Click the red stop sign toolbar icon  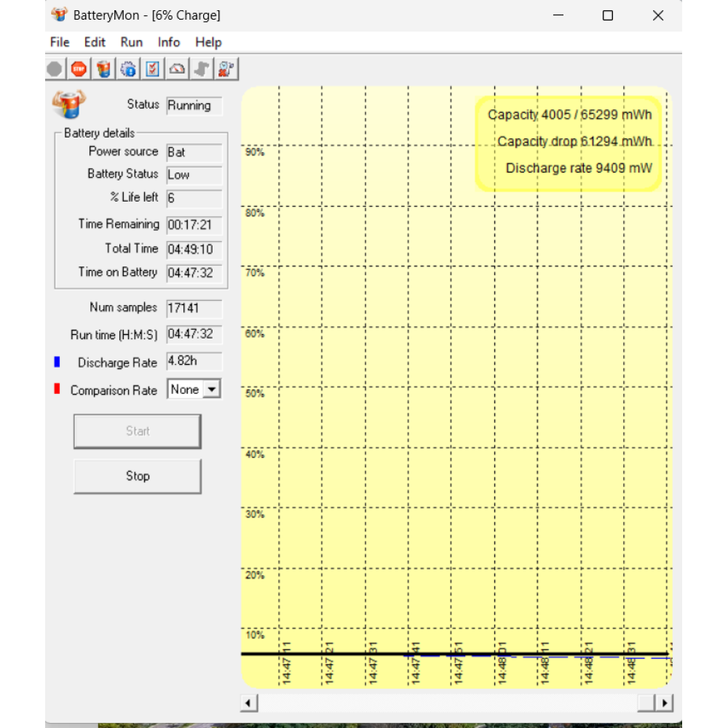point(79,69)
